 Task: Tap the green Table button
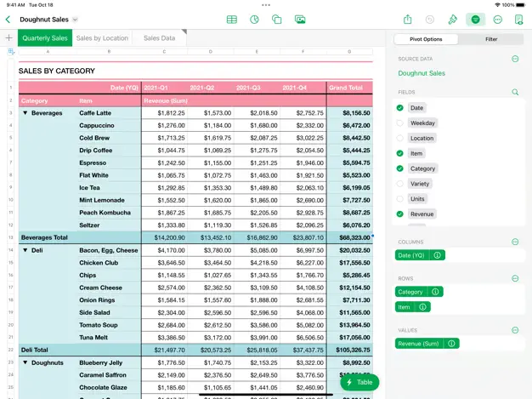coord(359,382)
